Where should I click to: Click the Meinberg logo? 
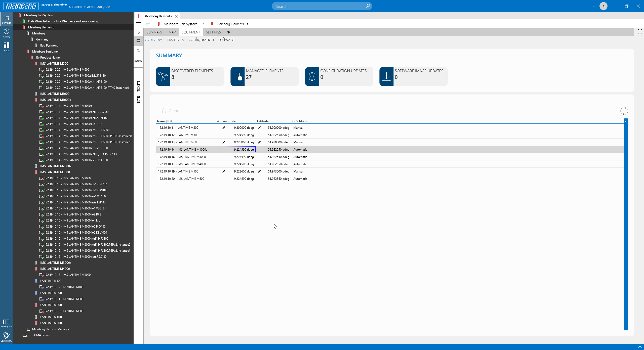21,6
